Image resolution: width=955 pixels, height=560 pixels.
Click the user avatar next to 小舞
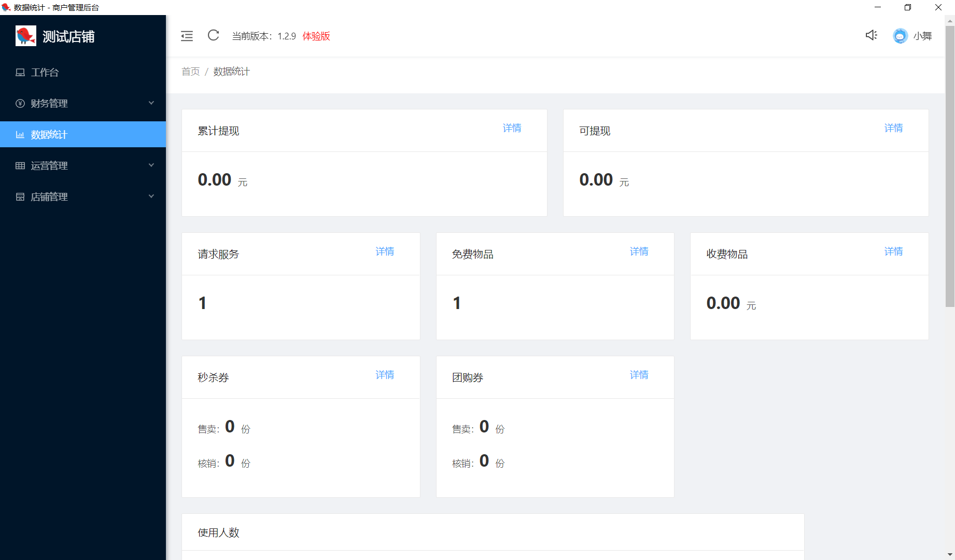click(x=900, y=36)
